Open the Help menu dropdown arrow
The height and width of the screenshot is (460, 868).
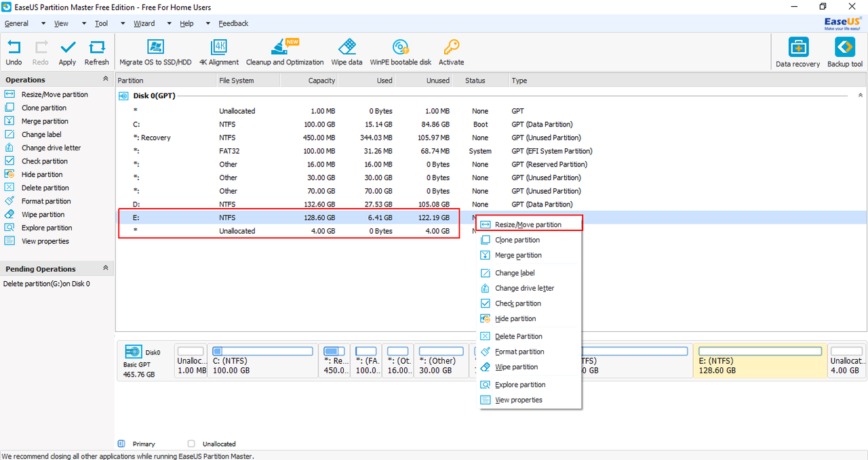(208, 23)
